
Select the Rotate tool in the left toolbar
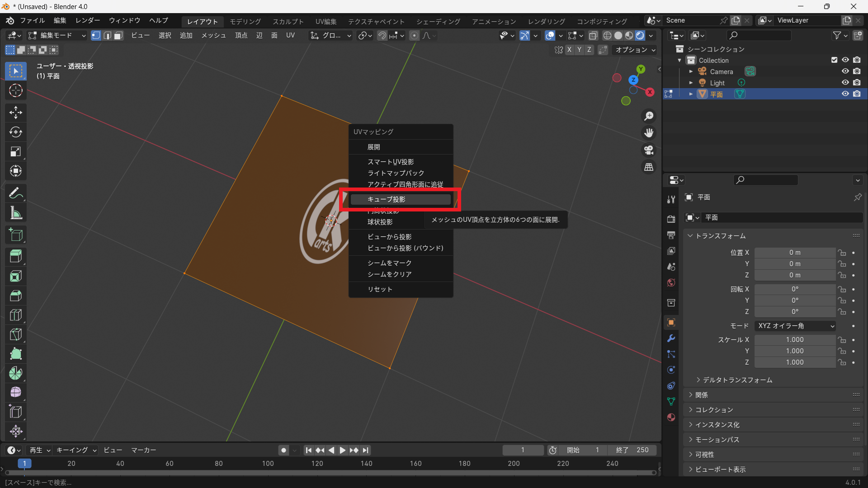(x=15, y=132)
